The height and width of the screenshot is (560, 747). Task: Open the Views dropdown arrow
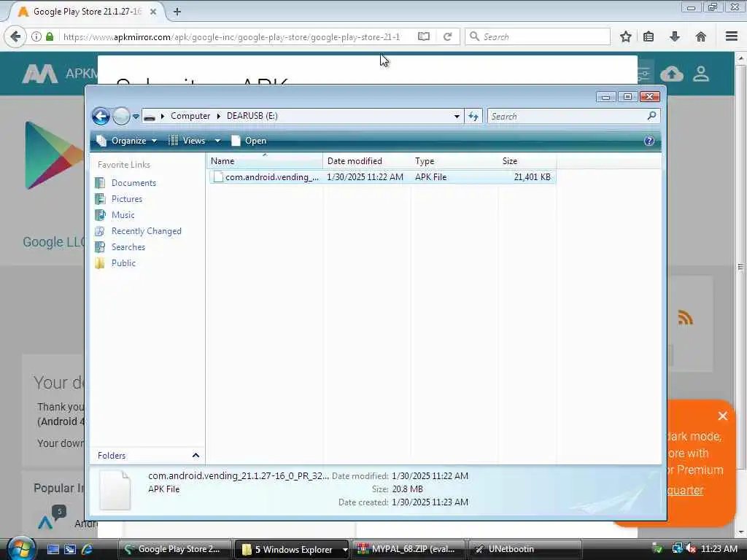(217, 141)
